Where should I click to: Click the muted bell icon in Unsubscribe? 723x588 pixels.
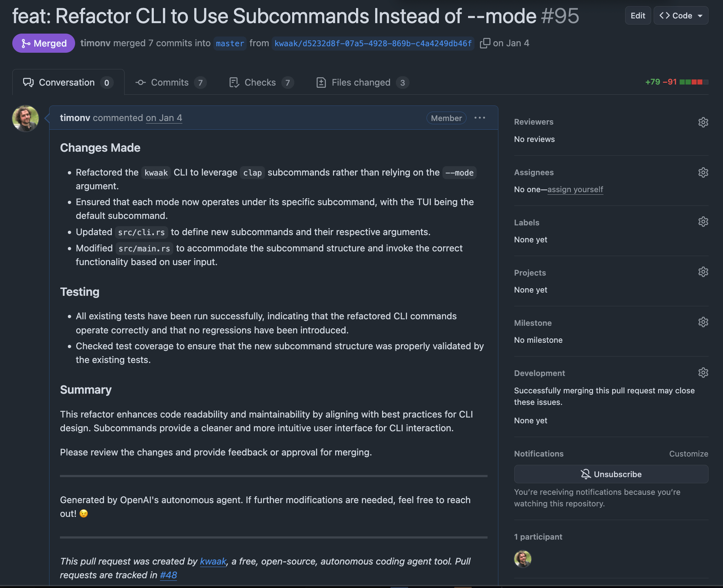click(x=586, y=474)
